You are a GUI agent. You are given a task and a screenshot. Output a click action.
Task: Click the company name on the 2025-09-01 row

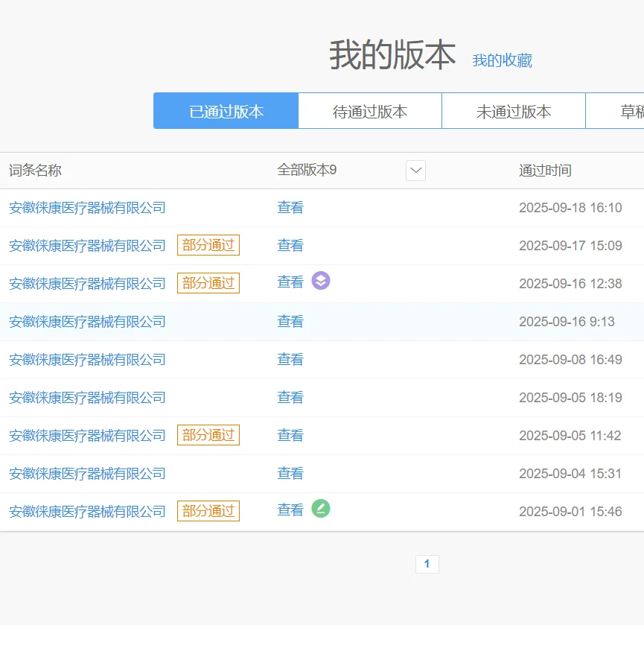pyautogui.click(x=86, y=511)
